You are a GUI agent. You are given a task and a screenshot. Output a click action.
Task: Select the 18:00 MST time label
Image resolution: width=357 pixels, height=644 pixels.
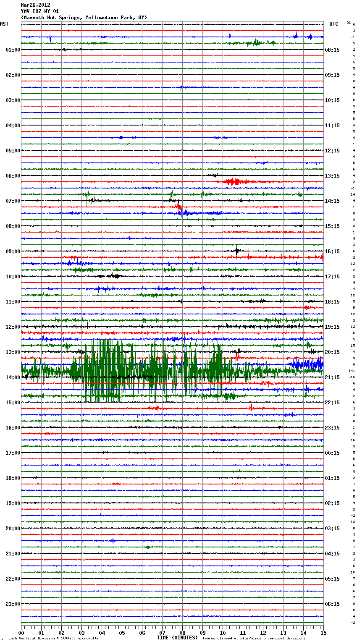coord(13,478)
